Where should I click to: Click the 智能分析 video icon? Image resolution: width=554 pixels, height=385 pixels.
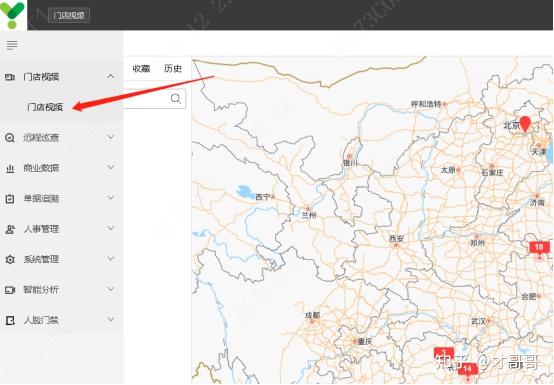click(x=10, y=290)
